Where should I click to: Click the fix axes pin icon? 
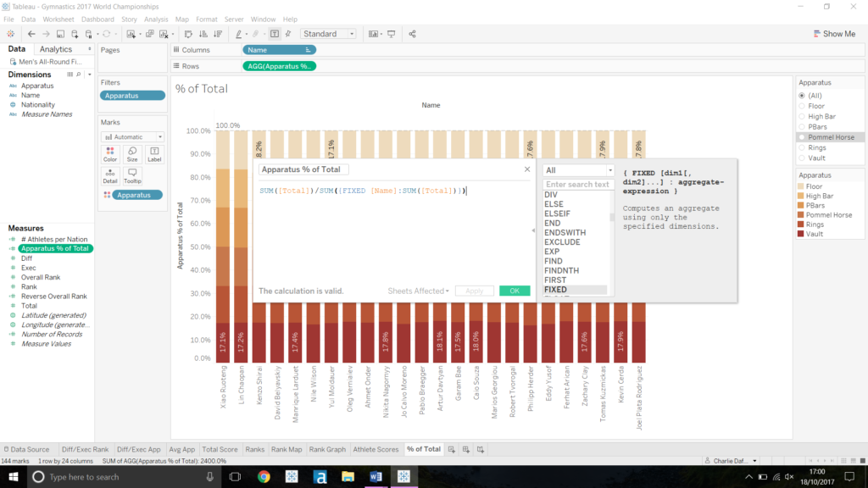(288, 34)
